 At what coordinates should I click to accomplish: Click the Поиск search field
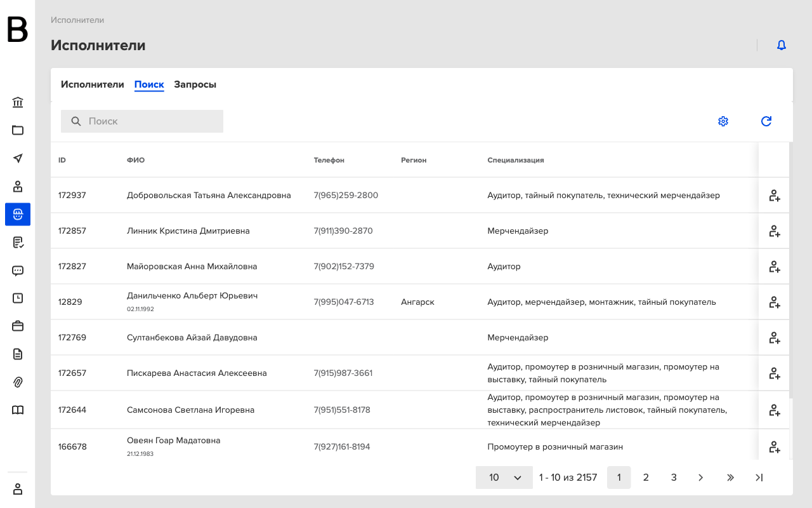click(142, 121)
